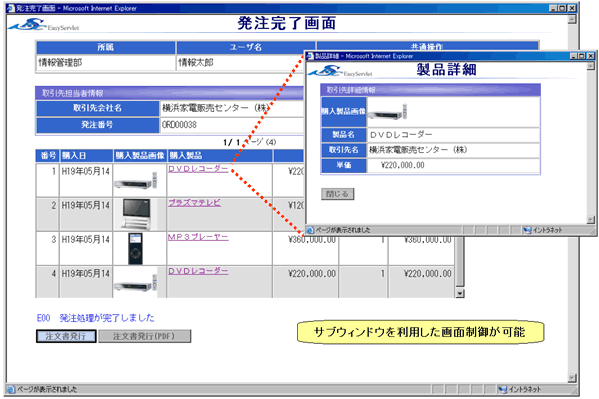Click the ¥220,000.00 unit price in 製品詳細

coord(403,165)
